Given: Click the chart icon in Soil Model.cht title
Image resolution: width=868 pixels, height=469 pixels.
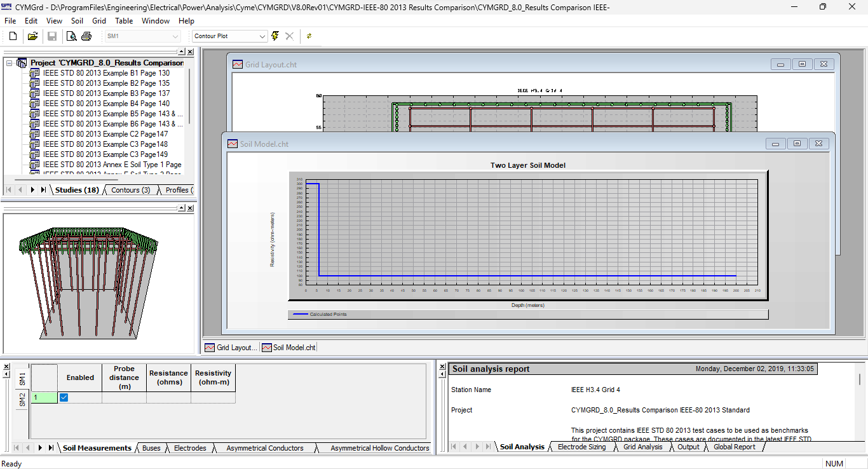Looking at the screenshot, I should pos(233,144).
